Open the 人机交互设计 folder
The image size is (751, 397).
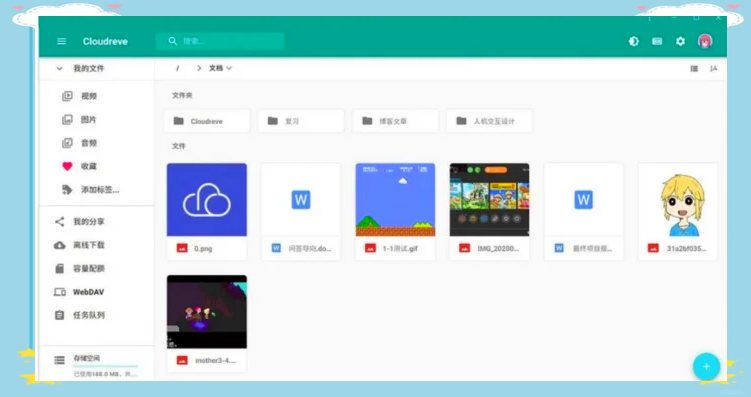[x=489, y=121]
